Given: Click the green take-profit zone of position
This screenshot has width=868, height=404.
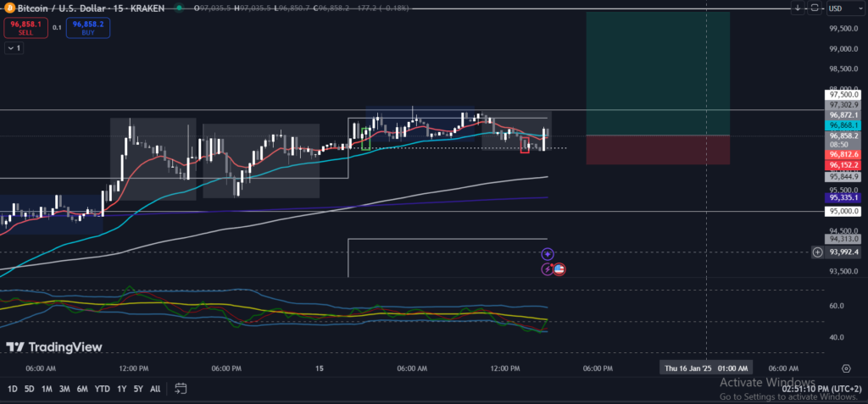Looking at the screenshot, I should pyautogui.click(x=657, y=72).
